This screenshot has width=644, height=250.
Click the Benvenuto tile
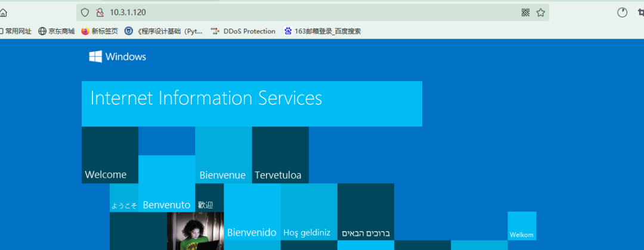[x=167, y=184]
